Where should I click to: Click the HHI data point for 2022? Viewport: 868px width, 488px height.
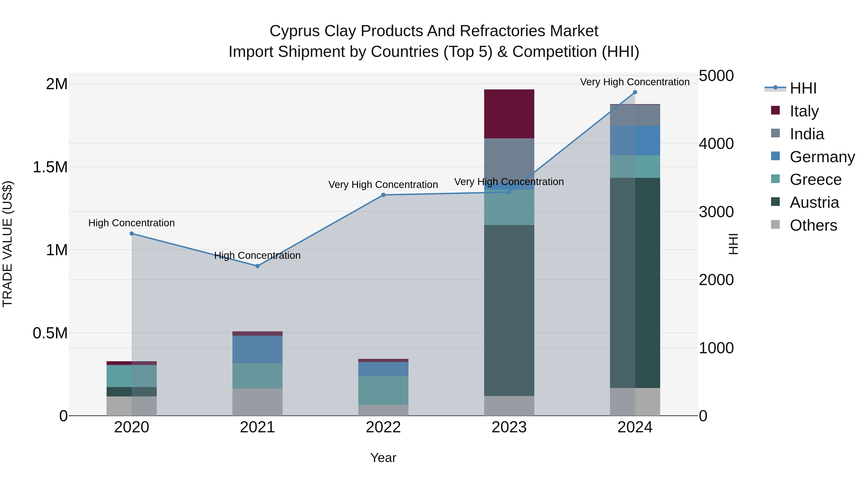click(x=383, y=195)
